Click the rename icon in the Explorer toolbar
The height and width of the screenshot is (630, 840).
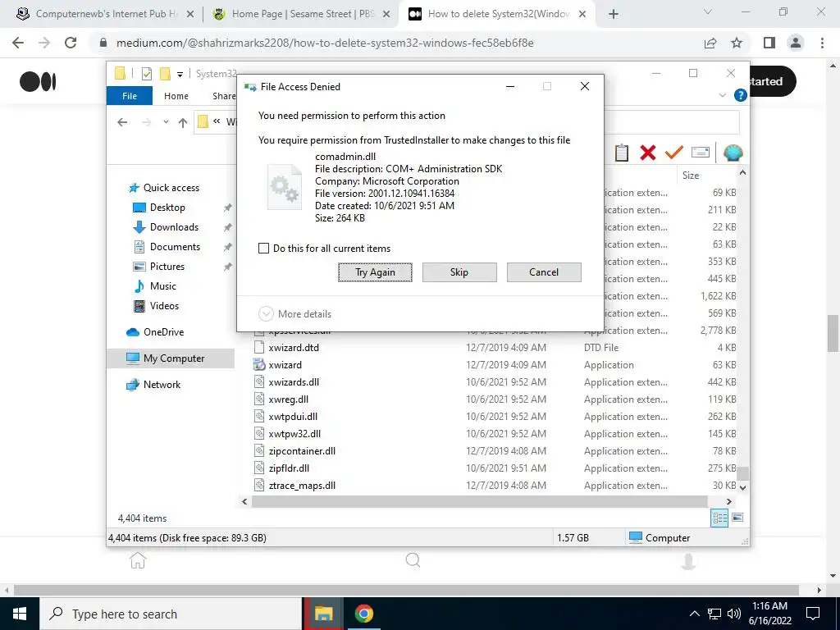point(701,153)
